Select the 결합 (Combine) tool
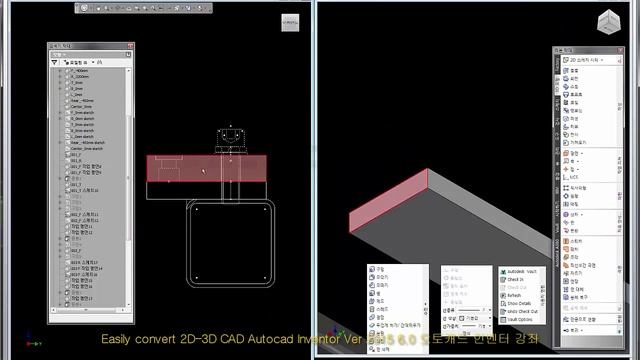Screen dimensions: 640x360 (377, 317)
